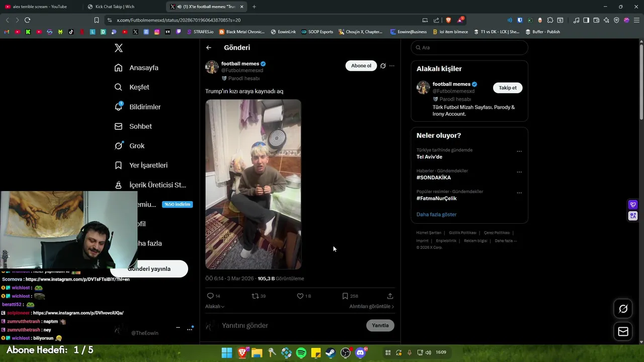This screenshot has width=644, height=362.
Task: Click the browser bookmark page icon
Action: pos(97,20)
